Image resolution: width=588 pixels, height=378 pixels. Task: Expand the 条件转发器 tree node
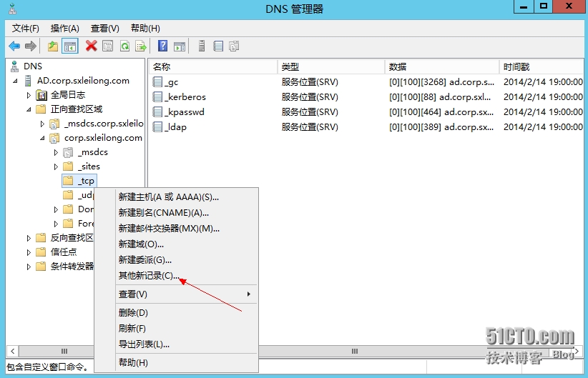click(x=29, y=267)
